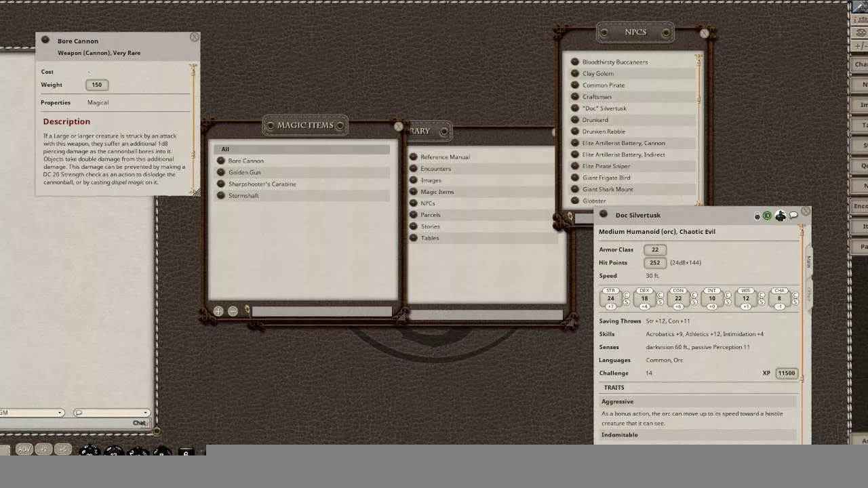Click the NPCs list scrollbar
The image size is (868, 488).
coord(698,129)
